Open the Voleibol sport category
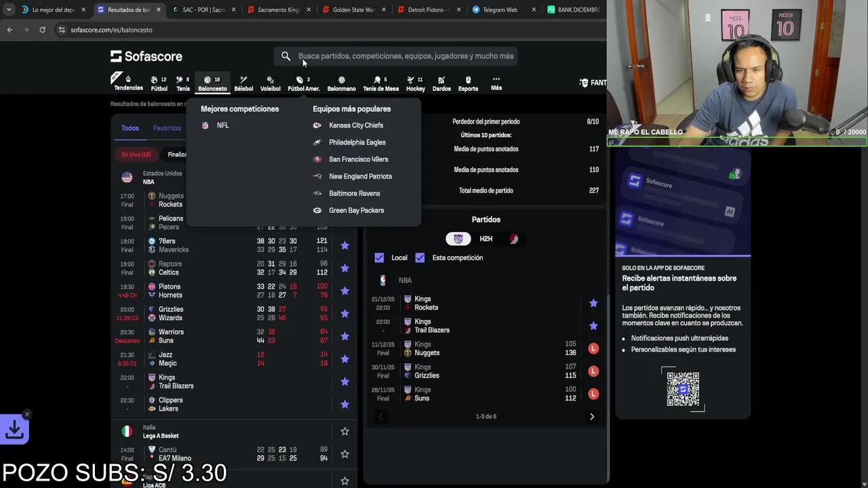The height and width of the screenshot is (488, 868). 270,83
